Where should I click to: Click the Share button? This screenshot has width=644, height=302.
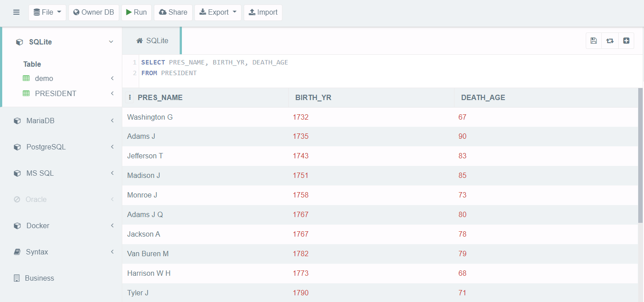click(173, 12)
